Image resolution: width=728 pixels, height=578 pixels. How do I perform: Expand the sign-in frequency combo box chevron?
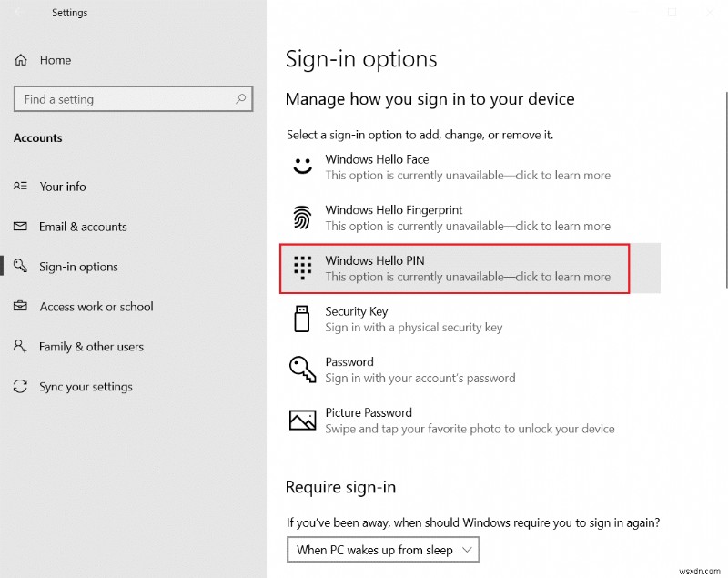[466, 549]
